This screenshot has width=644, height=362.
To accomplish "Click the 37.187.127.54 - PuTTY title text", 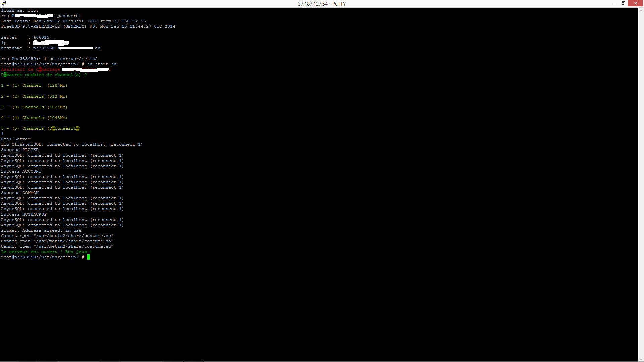I will 322,4.
